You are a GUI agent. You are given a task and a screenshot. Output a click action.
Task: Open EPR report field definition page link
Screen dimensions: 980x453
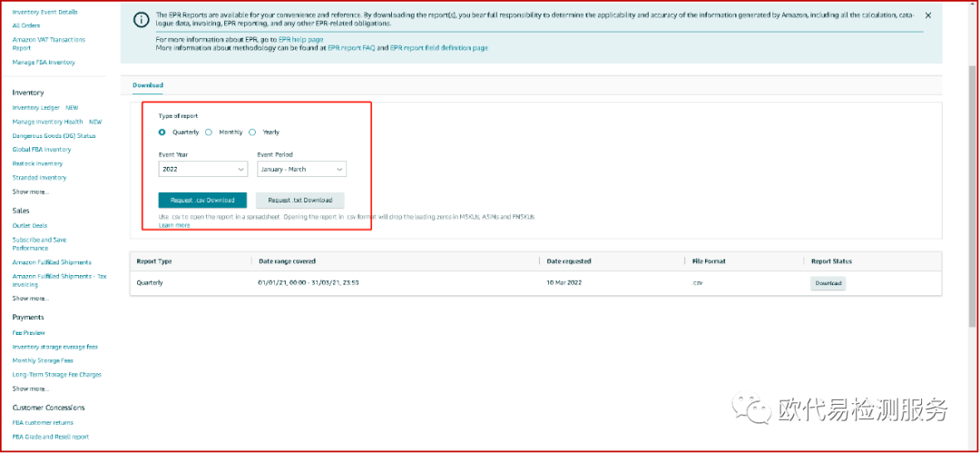coord(439,47)
